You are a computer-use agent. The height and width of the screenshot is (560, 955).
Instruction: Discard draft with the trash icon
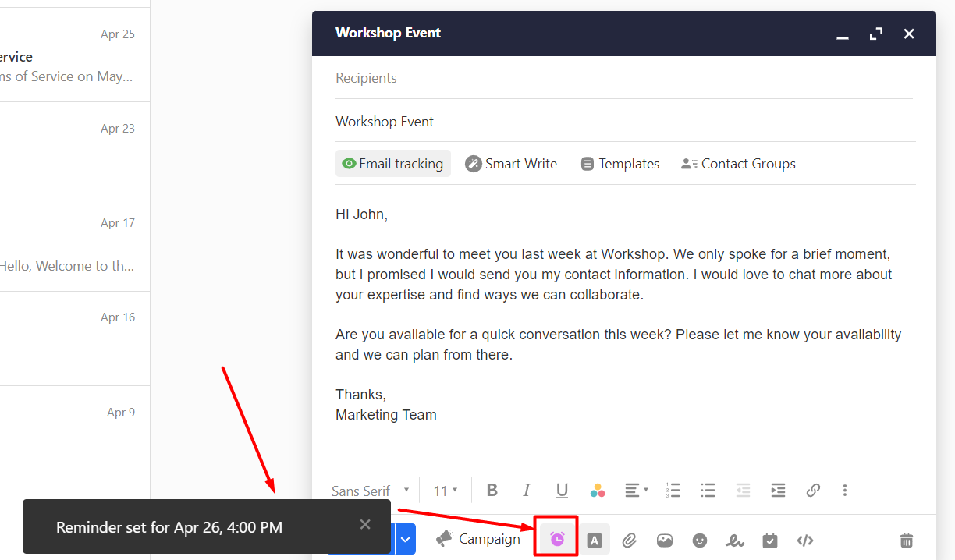(907, 540)
